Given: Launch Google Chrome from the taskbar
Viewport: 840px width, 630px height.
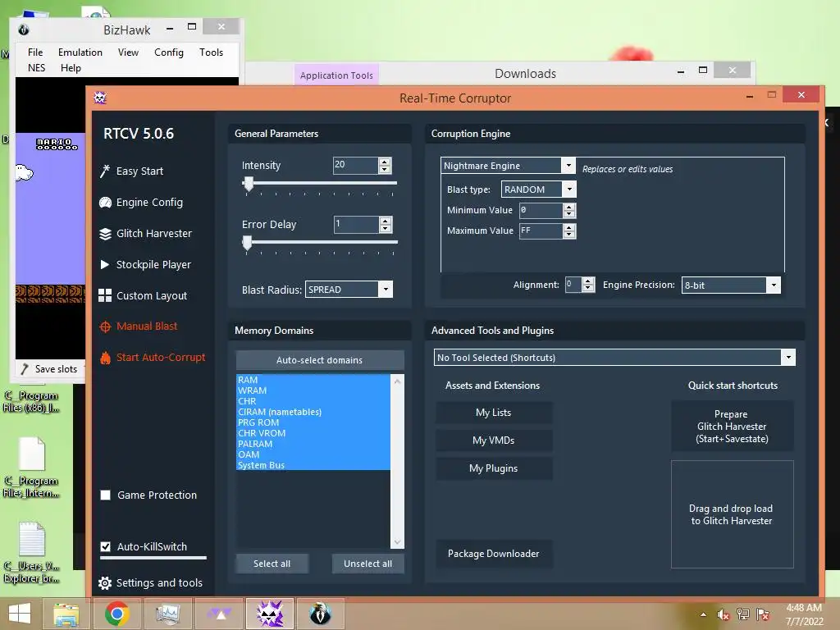Looking at the screenshot, I should [116, 614].
